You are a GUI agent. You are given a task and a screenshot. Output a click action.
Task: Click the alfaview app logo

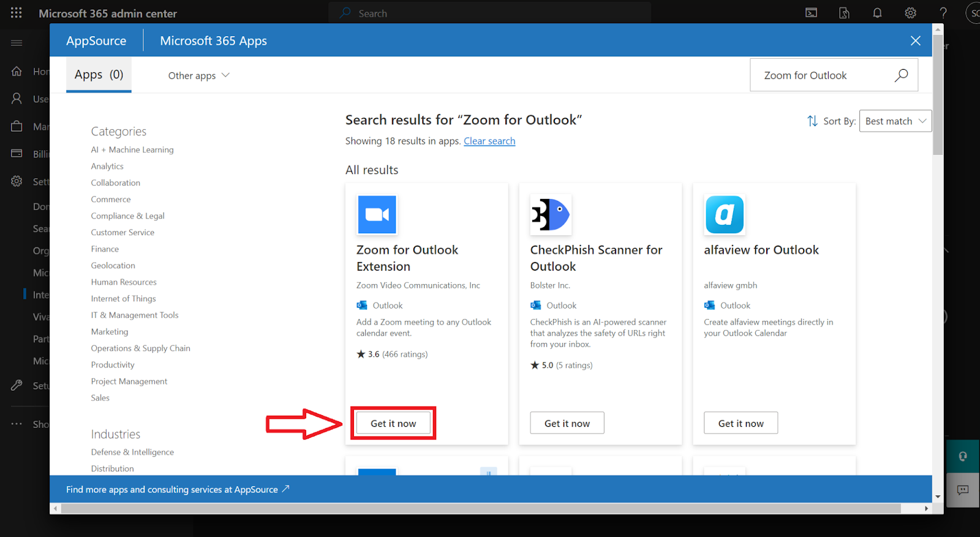click(725, 214)
